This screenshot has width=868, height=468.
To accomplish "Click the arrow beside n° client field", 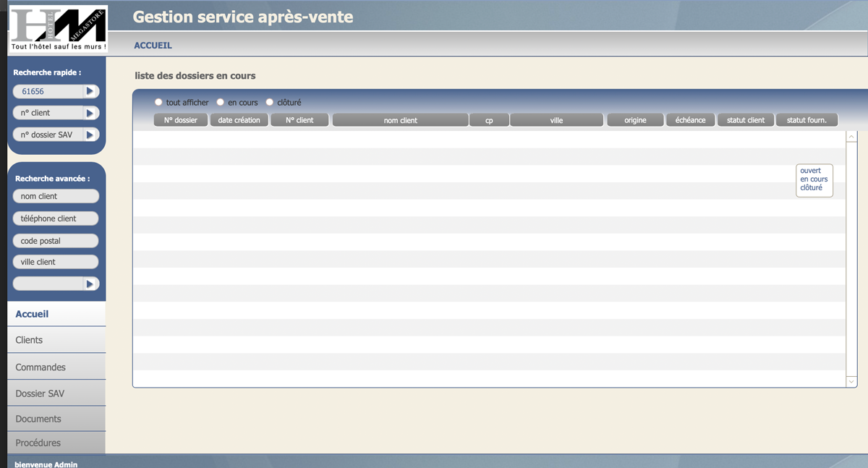I will point(90,113).
